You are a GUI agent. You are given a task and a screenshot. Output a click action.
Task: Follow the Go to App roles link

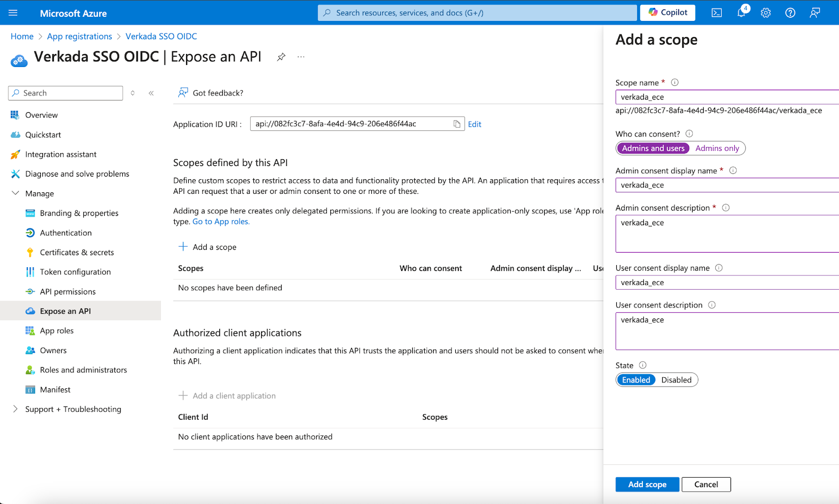pos(221,222)
